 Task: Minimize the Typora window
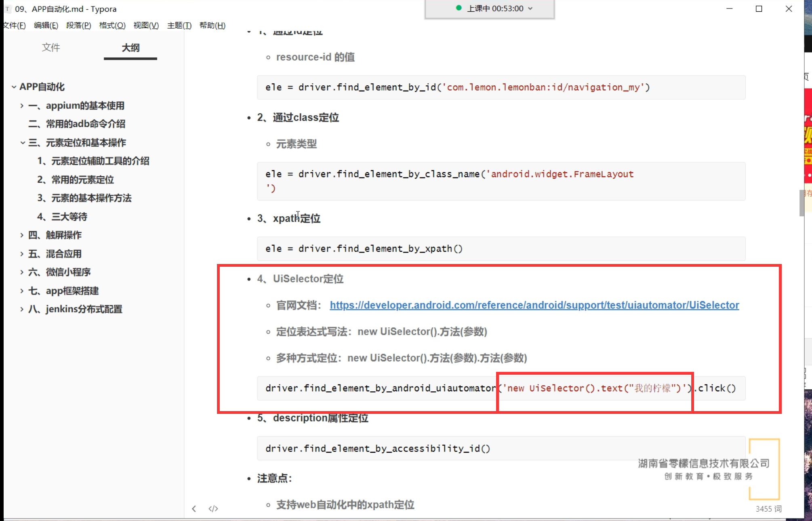[729, 9]
